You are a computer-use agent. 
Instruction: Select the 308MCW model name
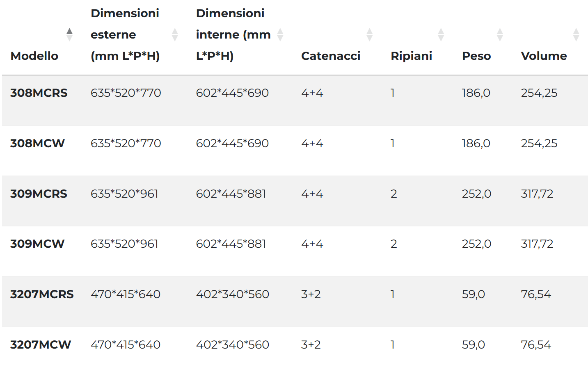tap(37, 143)
